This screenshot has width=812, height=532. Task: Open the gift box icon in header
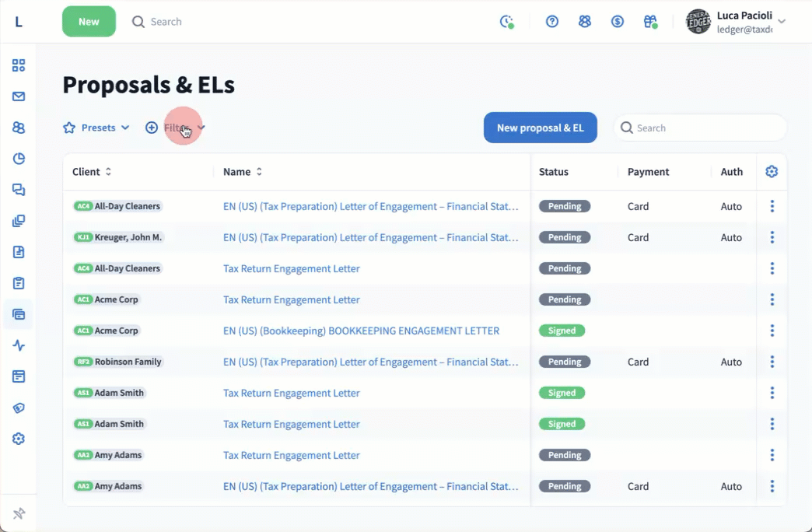pos(650,22)
